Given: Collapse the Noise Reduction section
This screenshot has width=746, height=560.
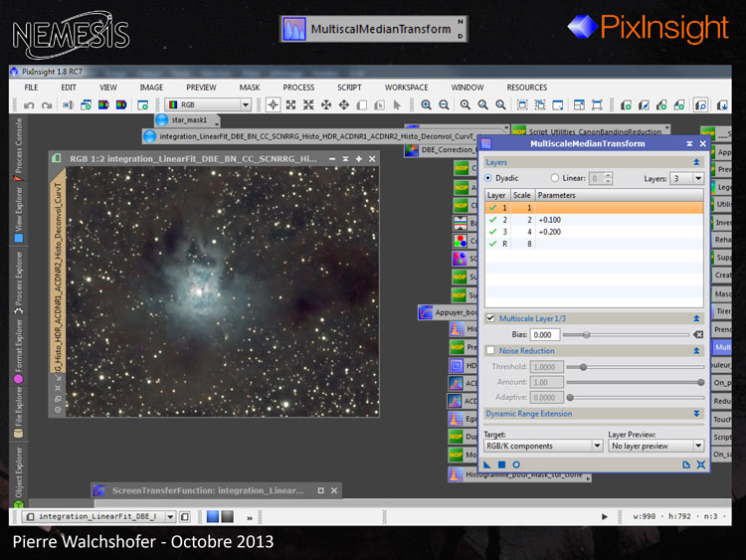Looking at the screenshot, I should pyautogui.click(x=696, y=351).
